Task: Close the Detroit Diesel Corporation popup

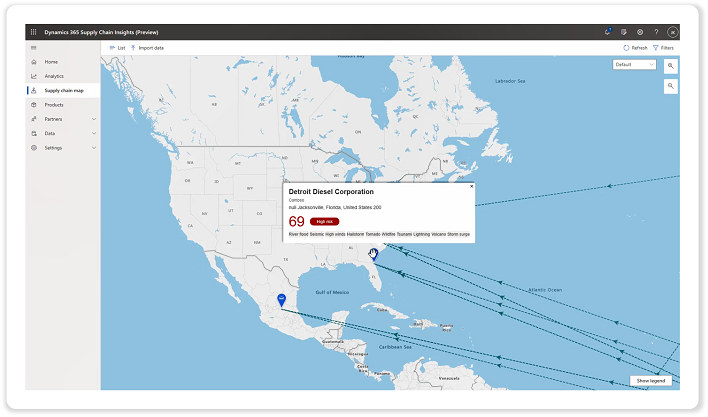Action: (471, 187)
